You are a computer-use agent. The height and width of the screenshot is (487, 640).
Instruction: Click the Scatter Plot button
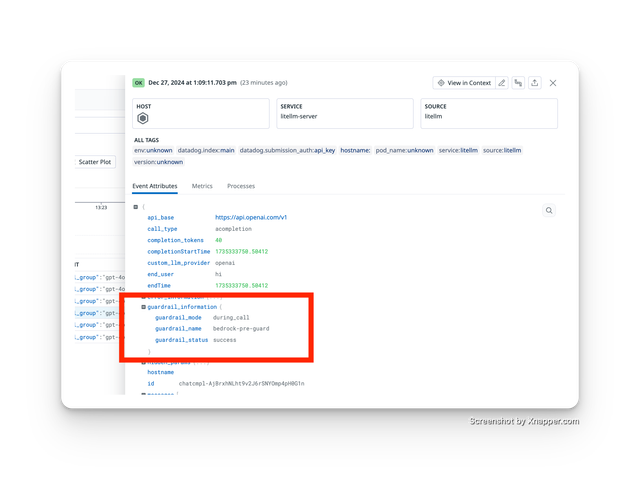point(96,161)
